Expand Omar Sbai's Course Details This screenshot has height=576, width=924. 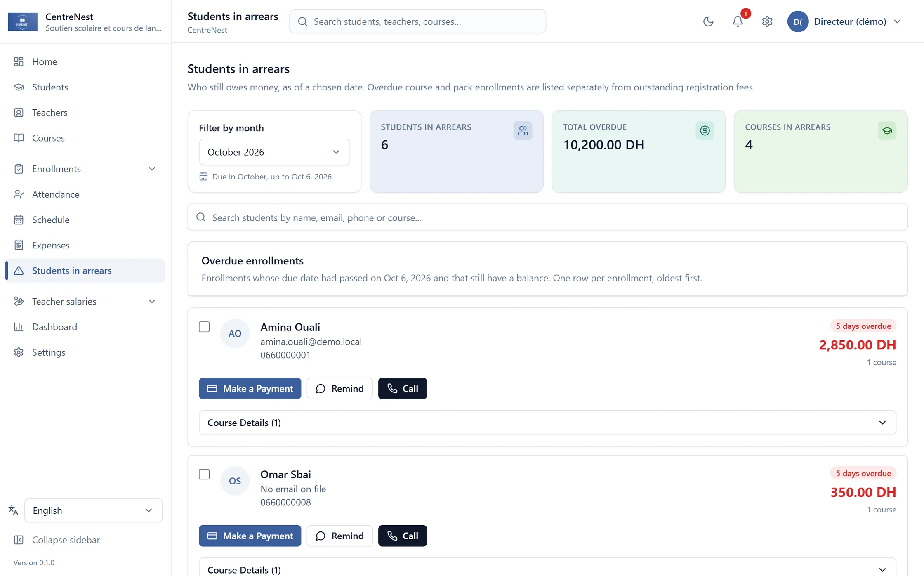pos(547,569)
